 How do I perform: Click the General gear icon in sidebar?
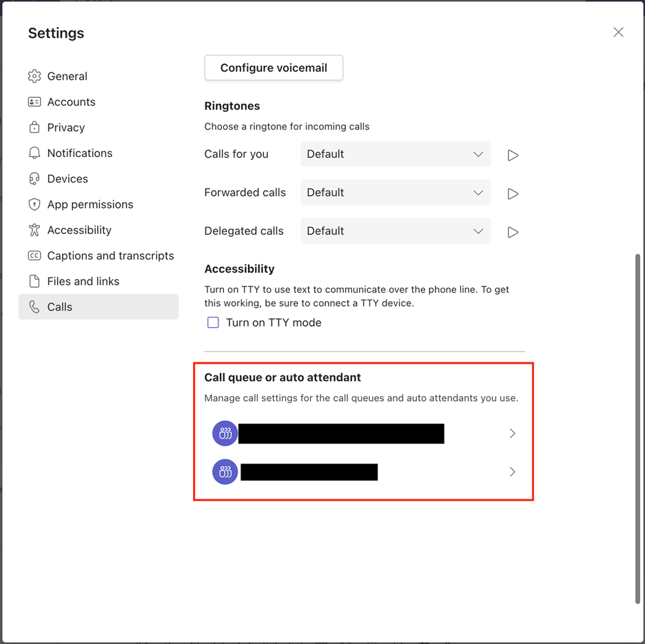(34, 76)
